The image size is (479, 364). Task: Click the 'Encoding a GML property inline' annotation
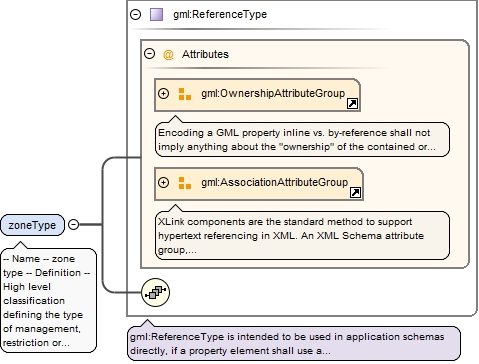(x=302, y=140)
